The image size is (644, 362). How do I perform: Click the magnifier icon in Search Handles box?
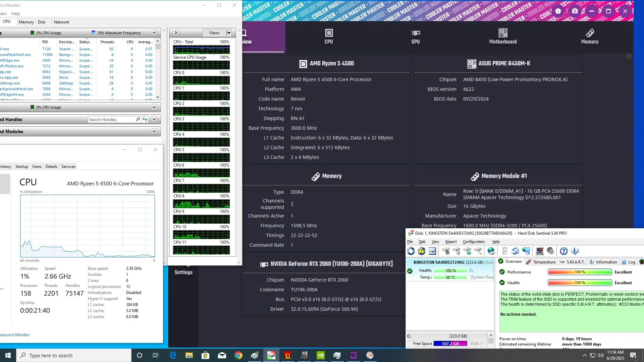[138, 119]
